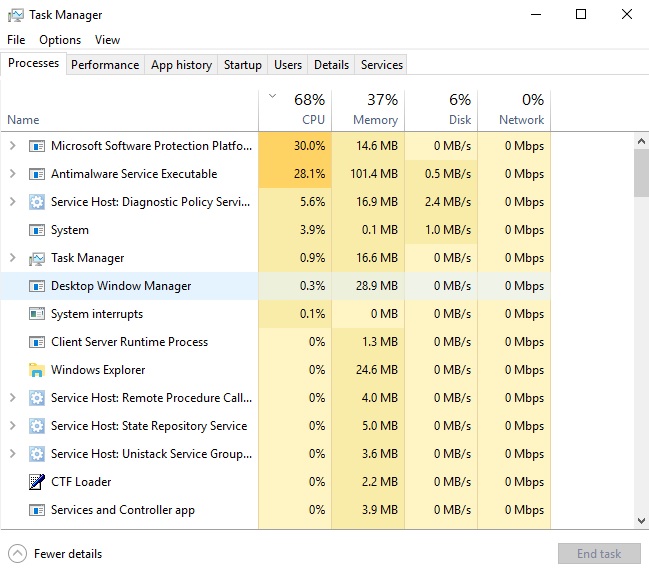Open the Startup tab
649x574 pixels.
[242, 65]
